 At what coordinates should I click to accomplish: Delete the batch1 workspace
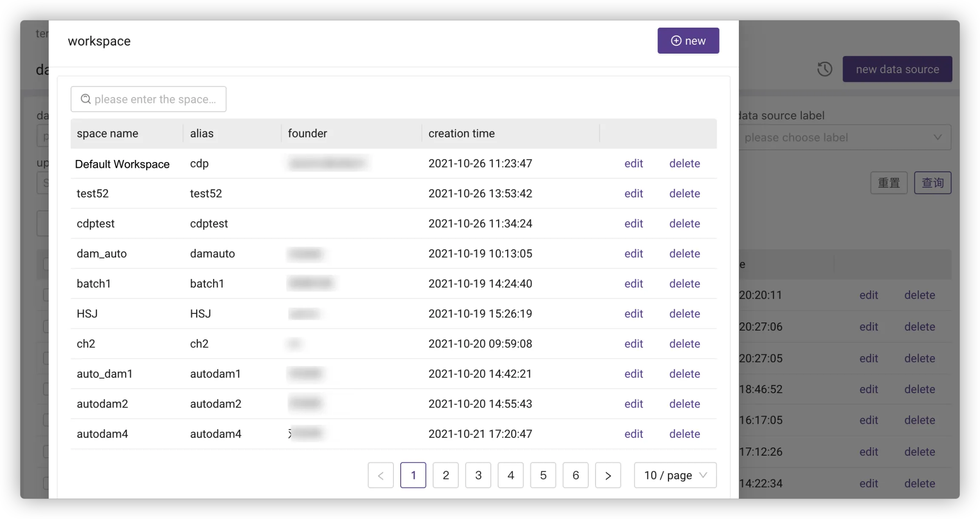tap(684, 284)
